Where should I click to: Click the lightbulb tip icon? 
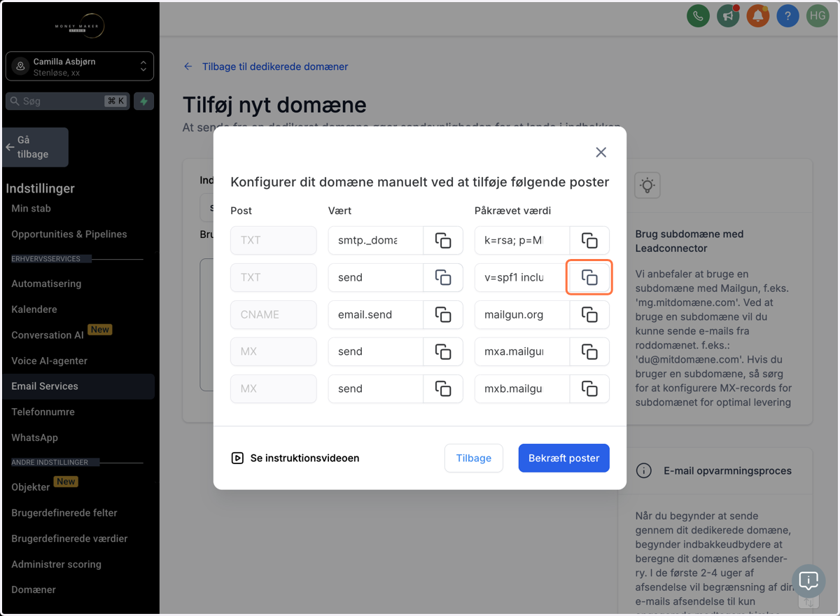click(647, 185)
